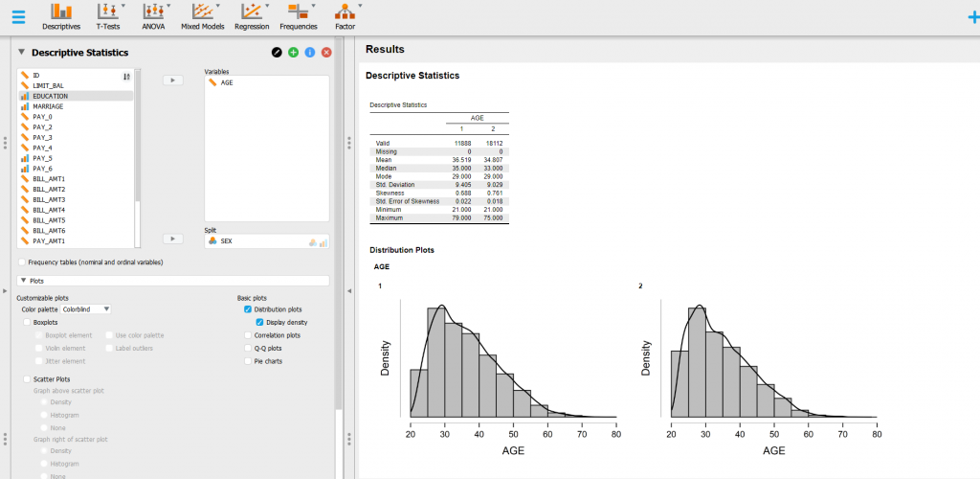Enable Correlation plots checkbox

pyautogui.click(x=248, y=335)
